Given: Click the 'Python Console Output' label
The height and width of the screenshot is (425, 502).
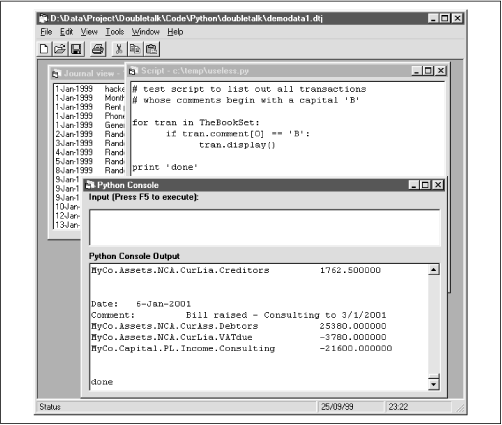Looking at the screenshot, I should coord(134,256).
